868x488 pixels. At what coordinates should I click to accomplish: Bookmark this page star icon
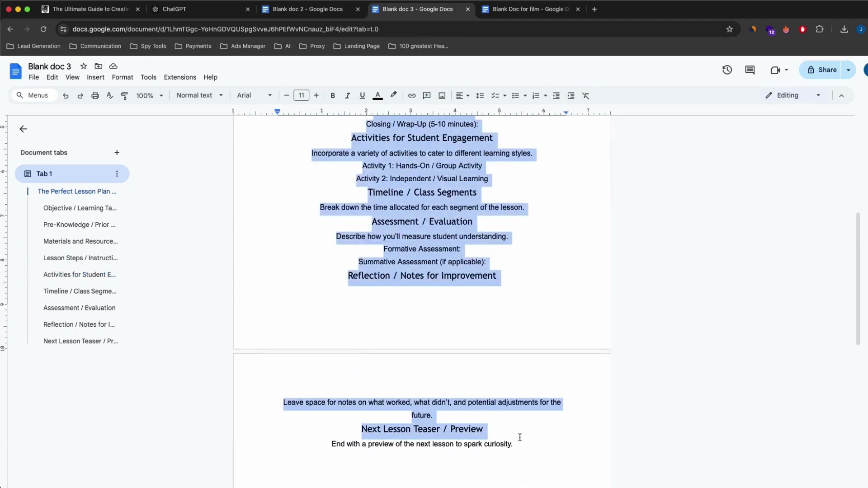pyautogui.click(x=730, y=29)
